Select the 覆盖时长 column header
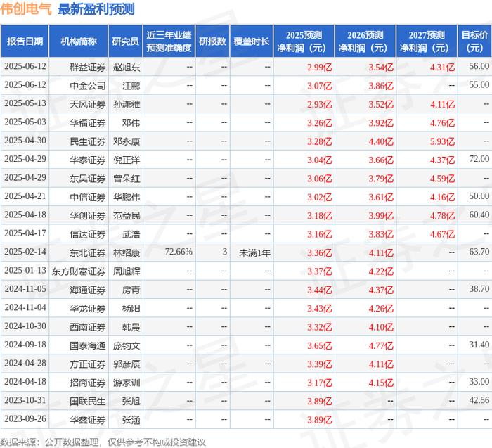 pos(252,41)
